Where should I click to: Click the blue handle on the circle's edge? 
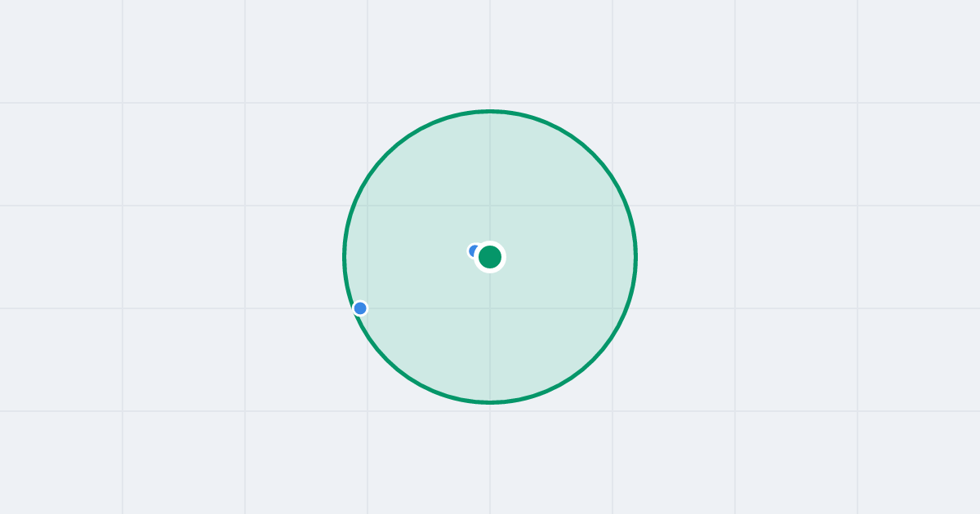pos(360,308)
